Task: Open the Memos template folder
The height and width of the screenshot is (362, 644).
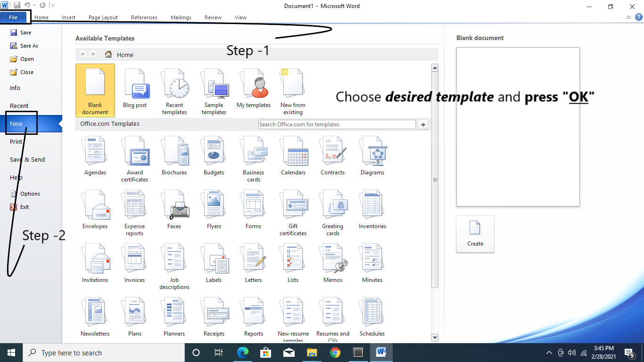Action: 333,263
